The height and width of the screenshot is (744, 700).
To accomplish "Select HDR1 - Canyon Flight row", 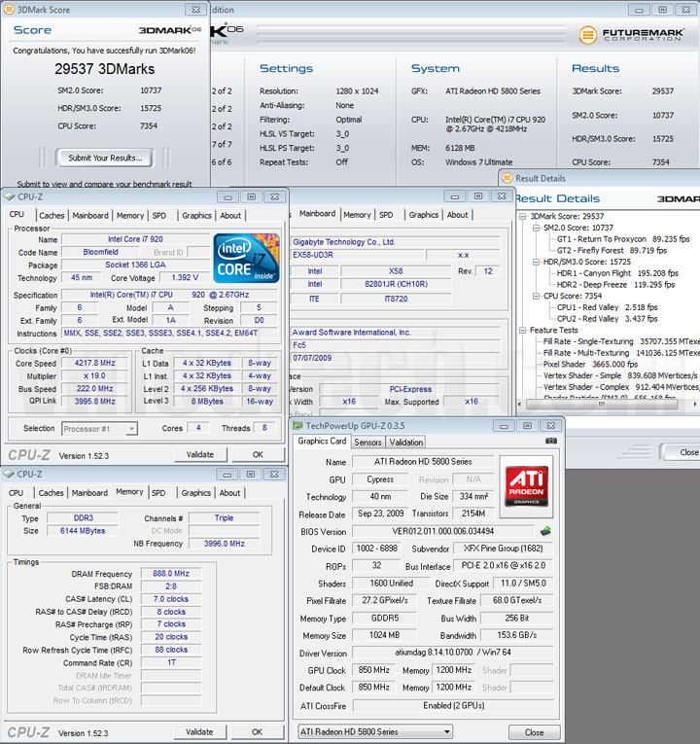I will pos(617,273).
